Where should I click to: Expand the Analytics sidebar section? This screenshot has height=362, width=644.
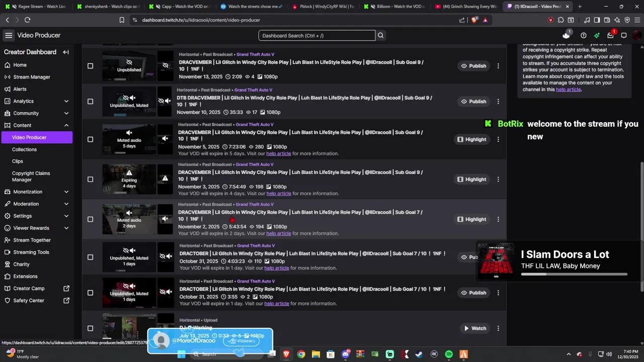coord(66,101)
